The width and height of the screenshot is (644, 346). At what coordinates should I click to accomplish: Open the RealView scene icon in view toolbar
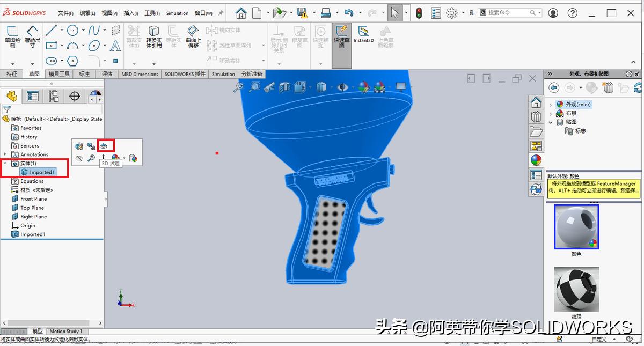380,87
